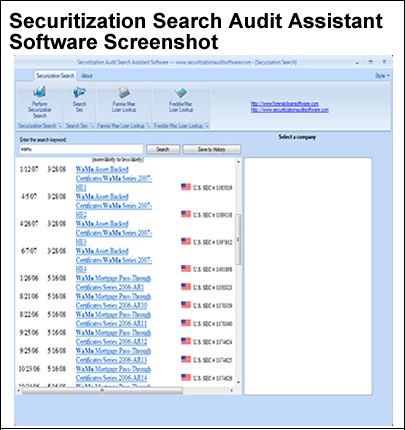Screen dimensions: 405x430
Task: Select the date text 4/26/07
Action: [29, 224]
